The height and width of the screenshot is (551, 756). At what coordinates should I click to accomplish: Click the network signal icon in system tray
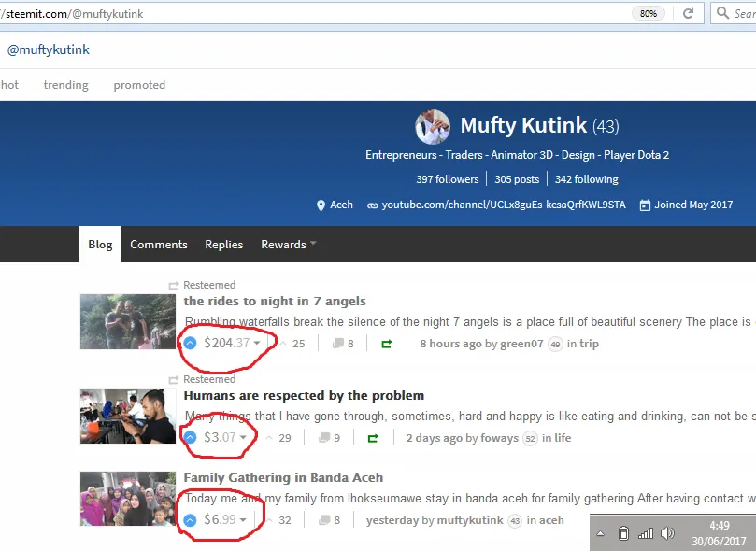click(x=646, y=533)
